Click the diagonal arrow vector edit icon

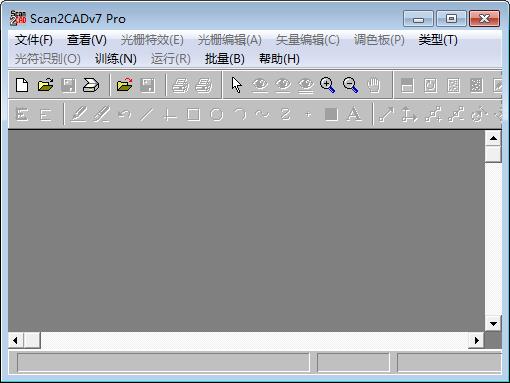click(386, 115)
